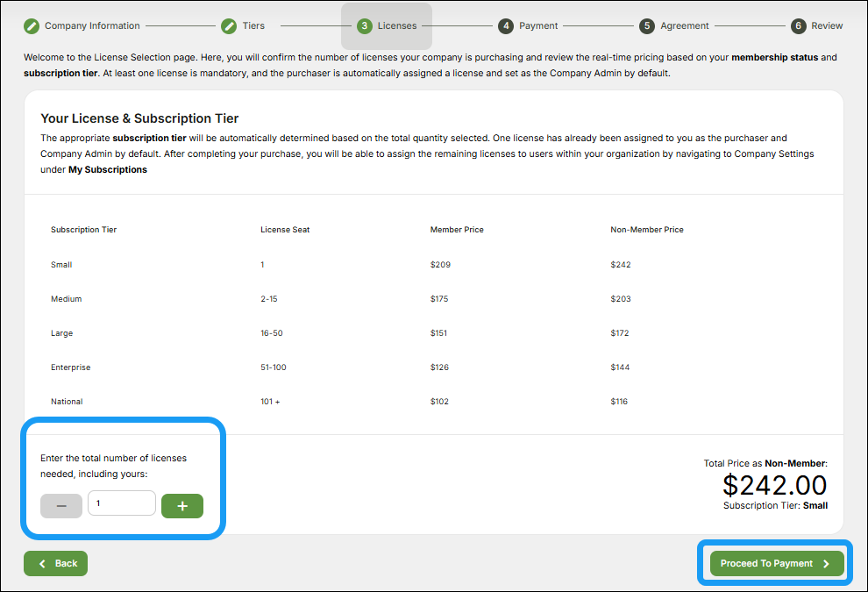Viewport: 868px width, 592px height.
Task: Click the Tiers completed checkmark icon
Action: click(x=227, y=25)
